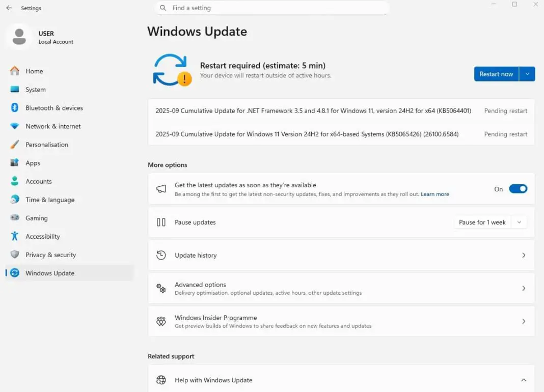Open Gaming settings from the sidebar
The image size is (544, 392).
(36, 217)
